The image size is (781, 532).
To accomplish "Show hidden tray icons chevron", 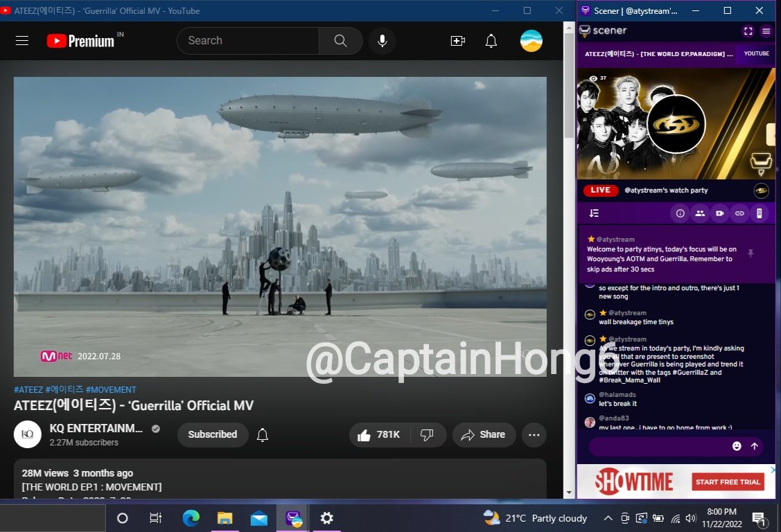I will [x=608, y=518].
